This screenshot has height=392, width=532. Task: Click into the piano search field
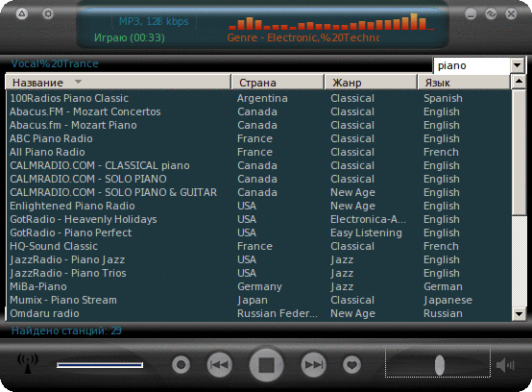(472, 65)
